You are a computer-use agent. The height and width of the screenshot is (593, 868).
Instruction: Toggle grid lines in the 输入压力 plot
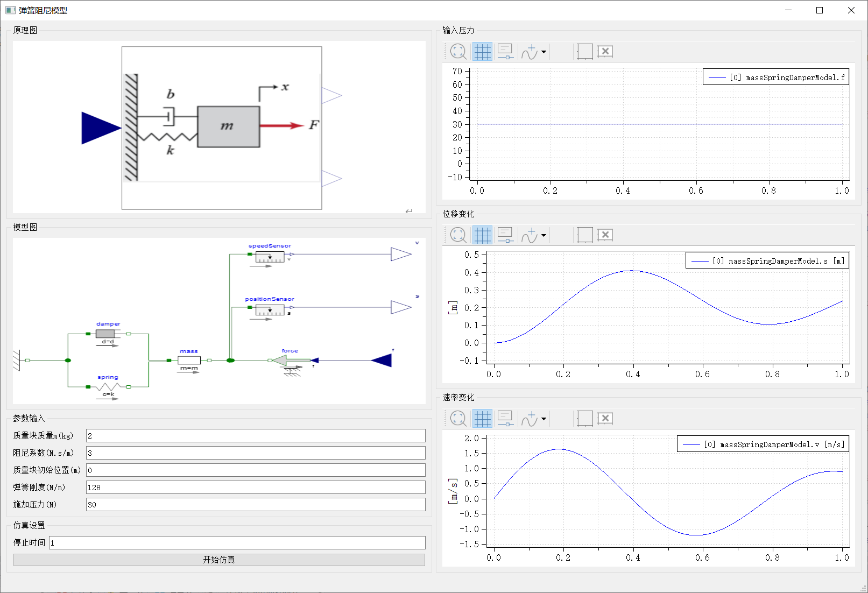coord(482,52)
